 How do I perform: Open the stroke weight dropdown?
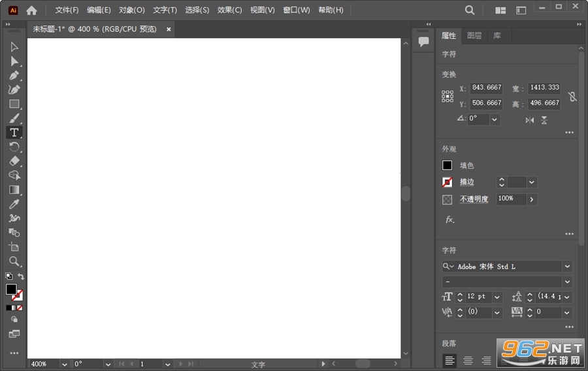point(531,182)
